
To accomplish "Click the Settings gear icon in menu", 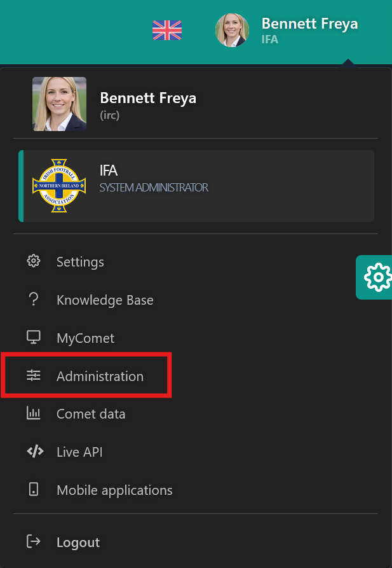I will point(34,261).
